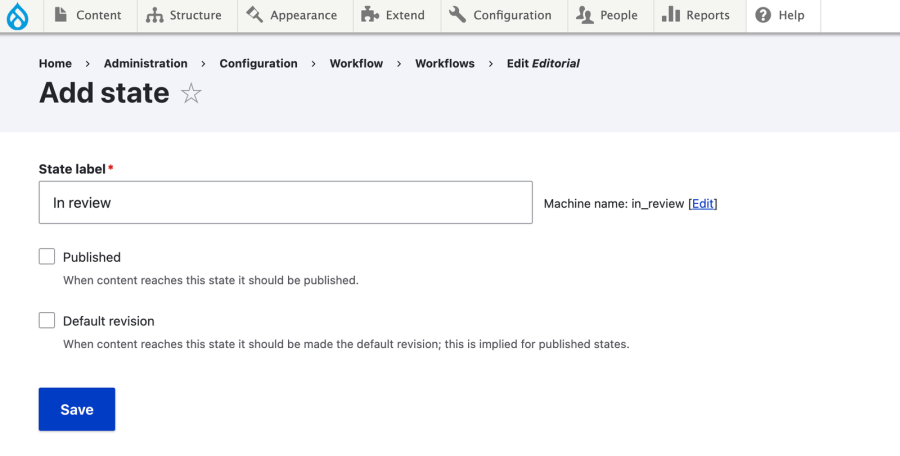Screen dimensions: 900x456
Task: Click 'When content reaches this state it should be published.' text
Action: (x=211, y=280)
